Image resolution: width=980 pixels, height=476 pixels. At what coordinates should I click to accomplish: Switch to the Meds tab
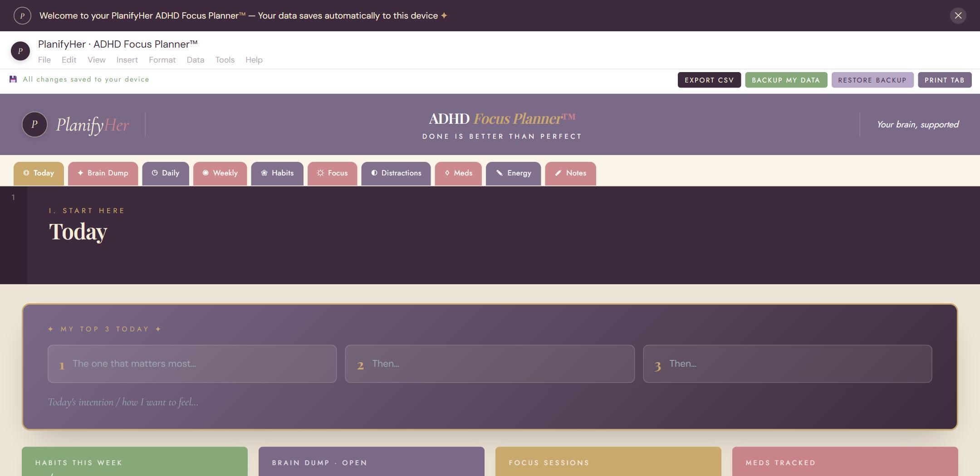click(458, 173)
